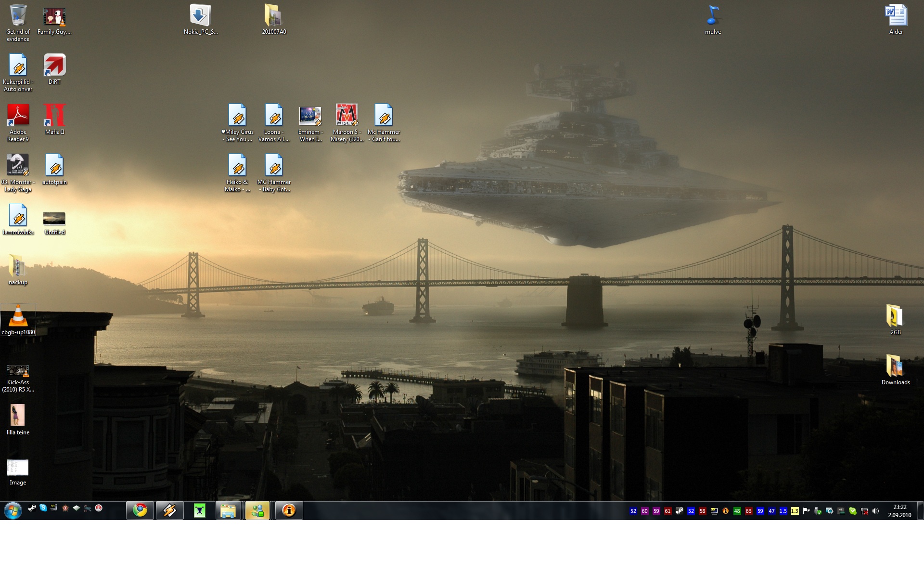Open the Downloads folder on desktop
The image size is (924, 562).
(x=896, y=370)
